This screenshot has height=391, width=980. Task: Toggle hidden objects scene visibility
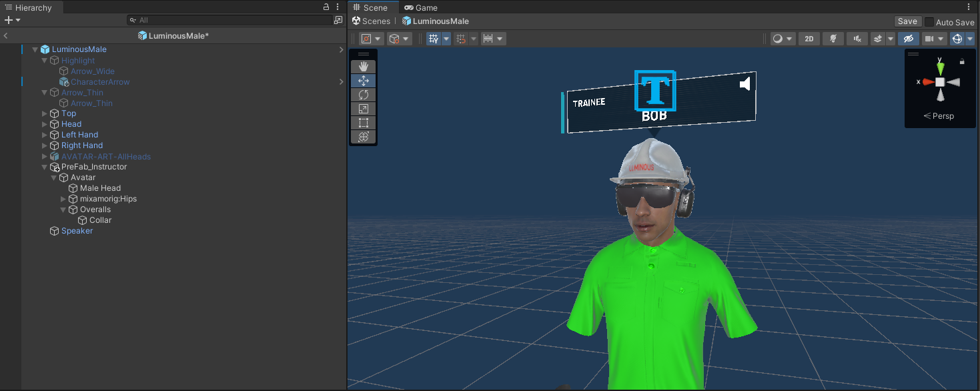(908, 39)
